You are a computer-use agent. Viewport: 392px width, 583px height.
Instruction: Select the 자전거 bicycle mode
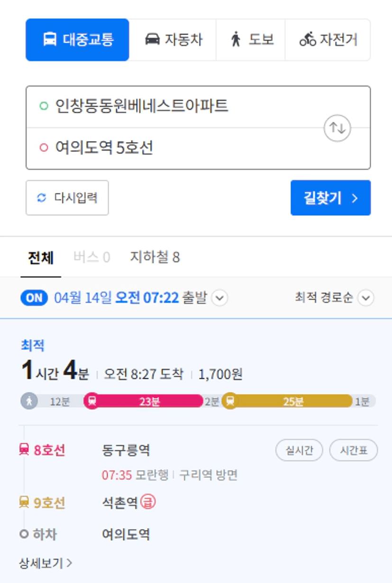(328, 40)
